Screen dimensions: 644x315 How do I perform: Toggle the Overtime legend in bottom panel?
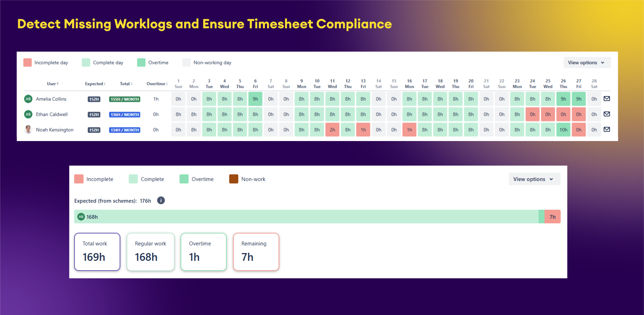tap(184, 179)
